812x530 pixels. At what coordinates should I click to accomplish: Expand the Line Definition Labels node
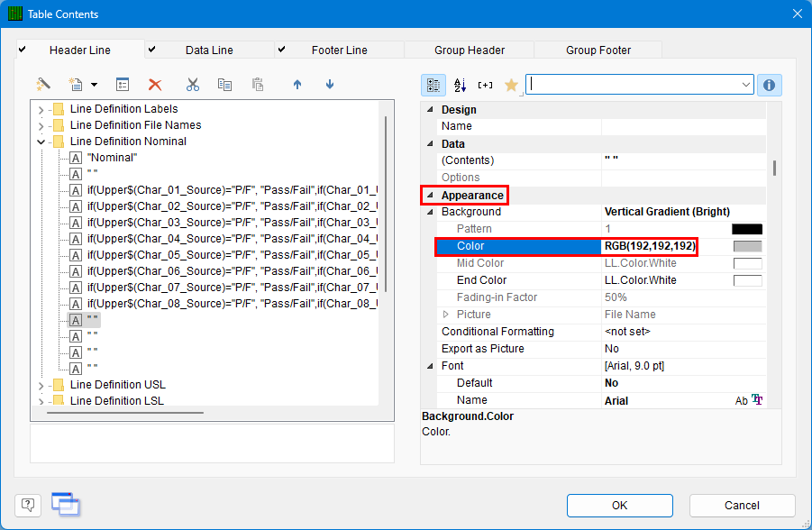pyautogui.click(x=41, y=110)
